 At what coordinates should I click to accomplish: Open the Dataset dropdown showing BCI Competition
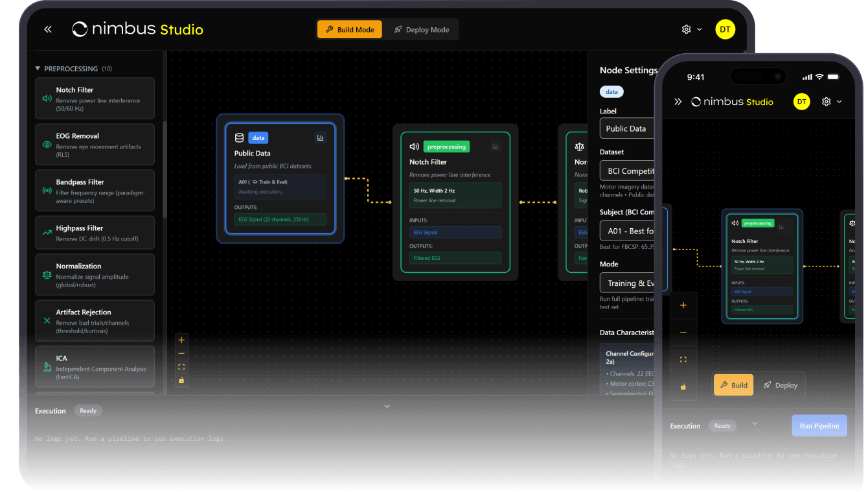627,170
